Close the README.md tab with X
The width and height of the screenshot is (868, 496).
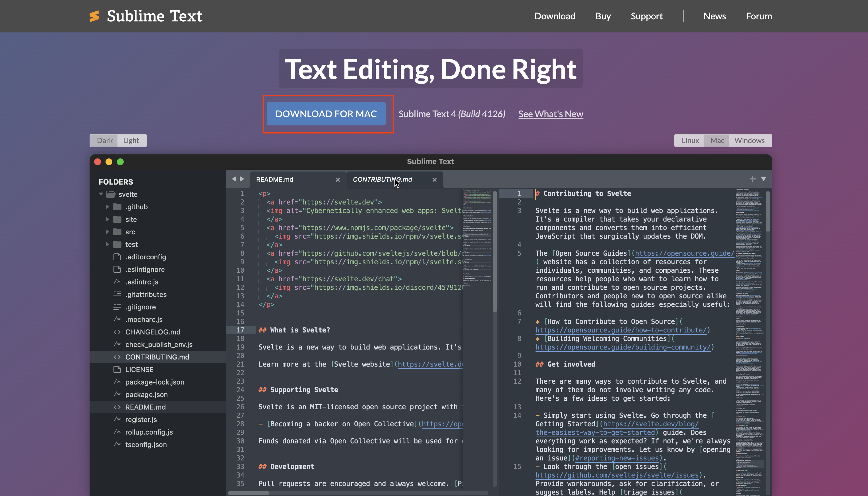click(338, 179)
